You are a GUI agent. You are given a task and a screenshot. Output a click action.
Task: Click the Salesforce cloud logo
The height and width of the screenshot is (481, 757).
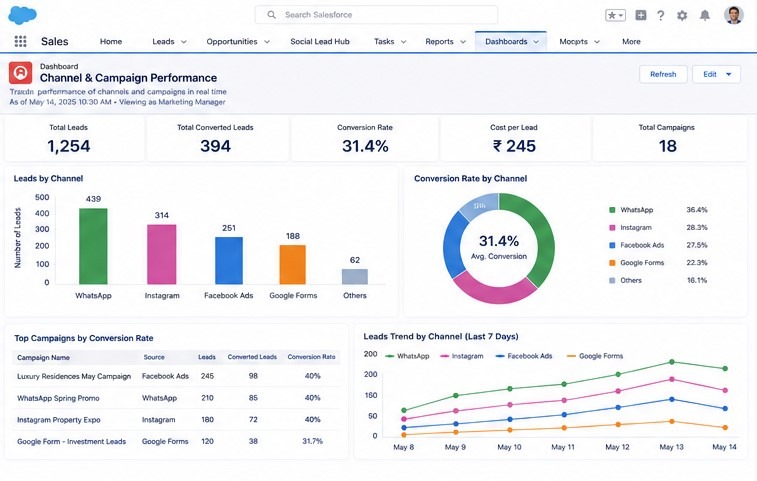(x=22, y=15)
